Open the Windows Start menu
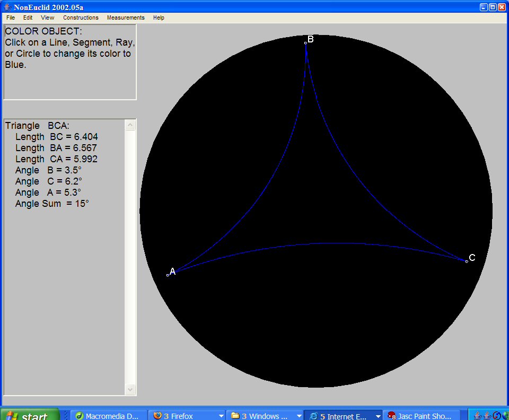The height and width of the screenshot is (420, 509). (30, 415)
